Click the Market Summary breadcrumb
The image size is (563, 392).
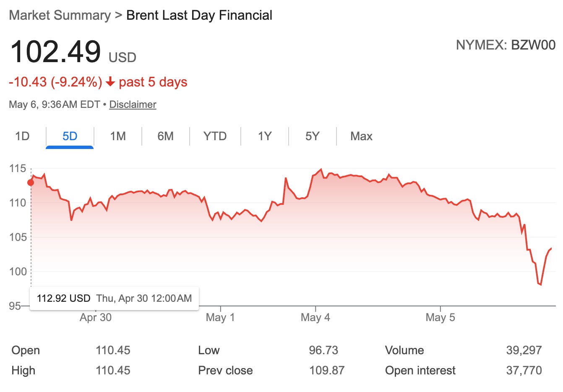pos(60,16)
